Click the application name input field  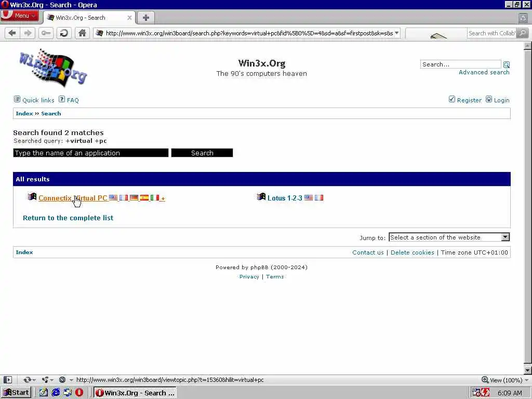tap(90, 153)
